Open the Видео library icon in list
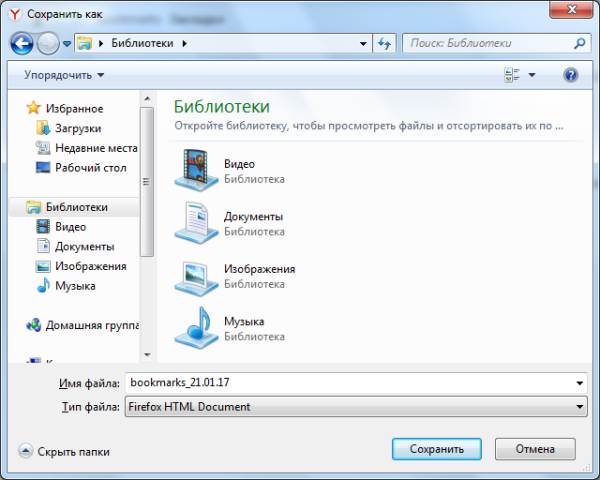600x480 pixels. [194, 169]
